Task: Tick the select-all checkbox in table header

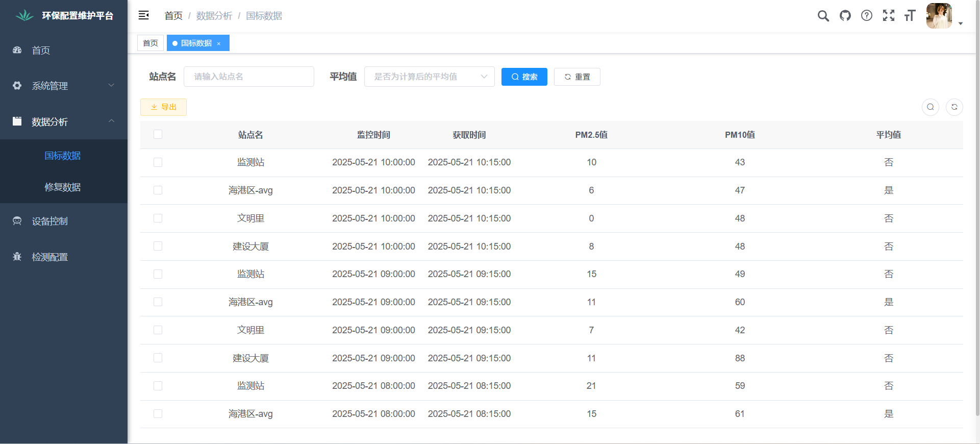Action: [x=158, y=134]
